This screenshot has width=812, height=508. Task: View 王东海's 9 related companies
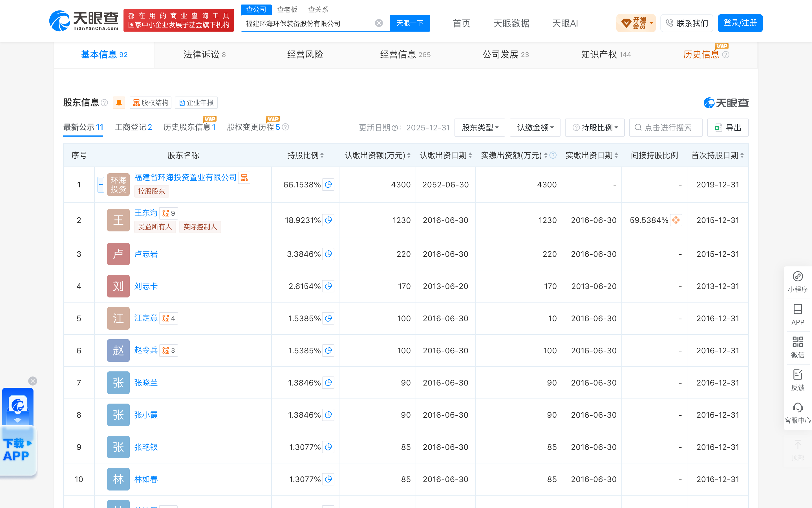168,213
